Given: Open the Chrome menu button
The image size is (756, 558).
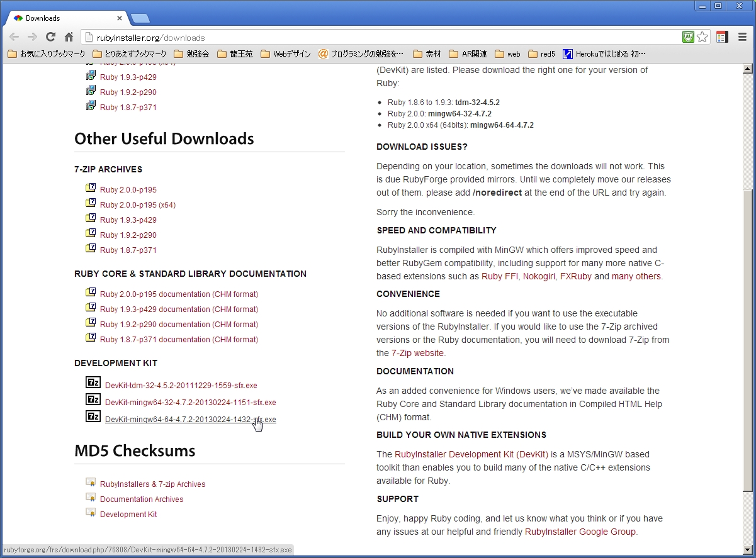Looking at the screenshot, I should (742, 37).
